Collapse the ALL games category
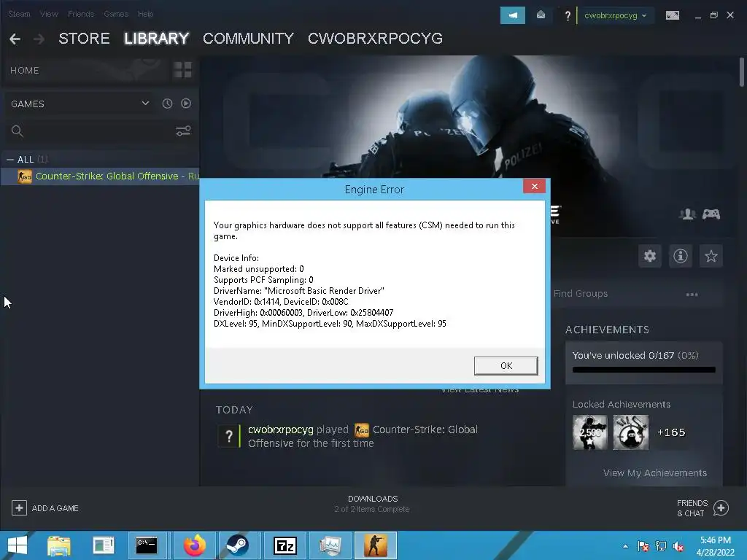747x560 pixels. pos(10,160)
